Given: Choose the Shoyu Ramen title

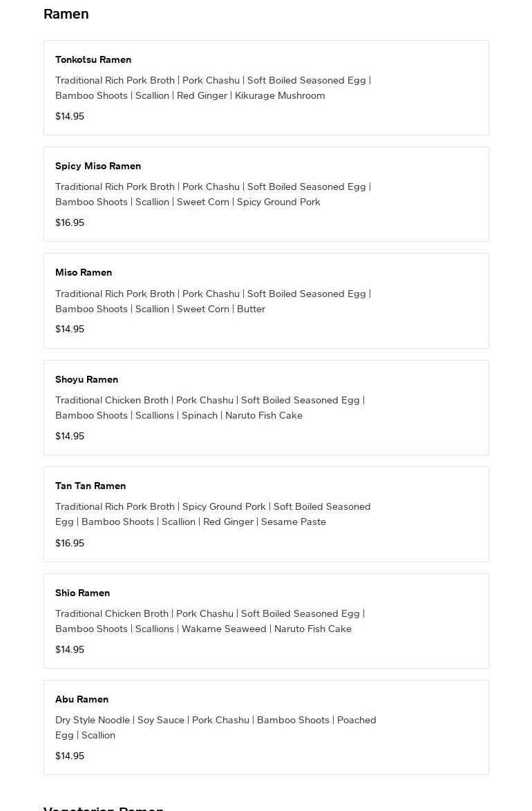Looking at the screenshot, I should coord(86,379).
